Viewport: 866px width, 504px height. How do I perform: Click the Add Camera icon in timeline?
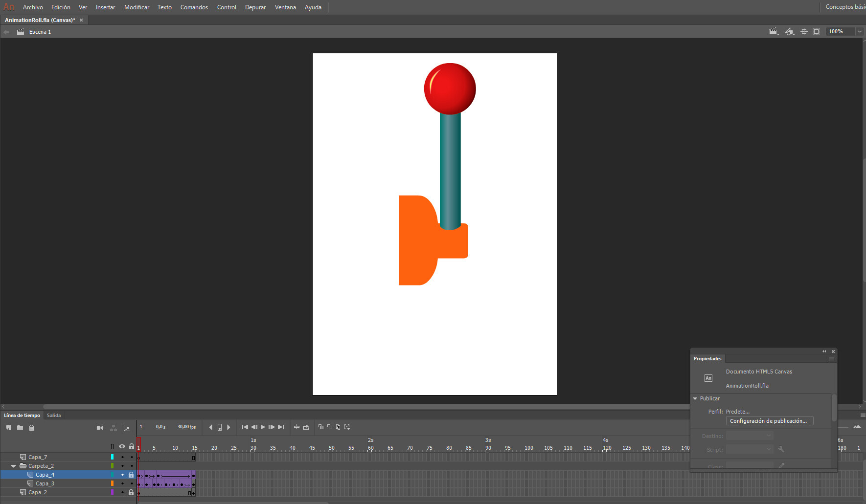point(100,428)
